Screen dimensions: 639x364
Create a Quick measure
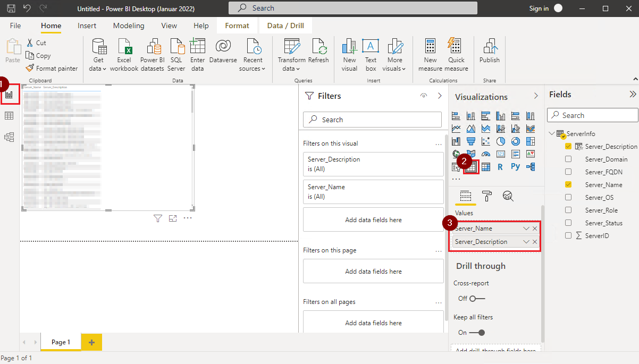[x=456, y=55]
